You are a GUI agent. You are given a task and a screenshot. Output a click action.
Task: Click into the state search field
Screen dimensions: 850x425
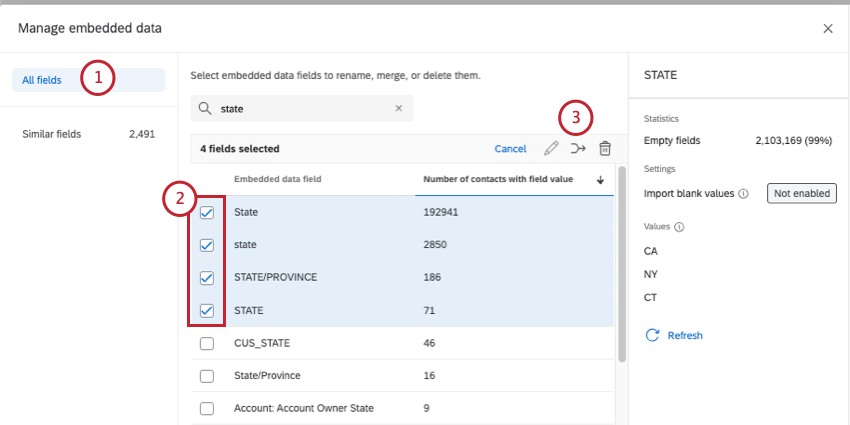(300, 109)
